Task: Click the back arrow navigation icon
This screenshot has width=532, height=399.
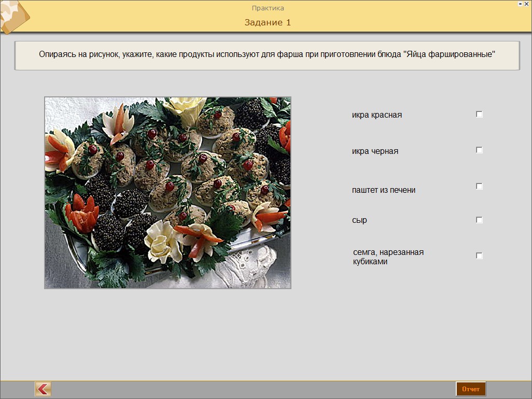Action: 43,389
